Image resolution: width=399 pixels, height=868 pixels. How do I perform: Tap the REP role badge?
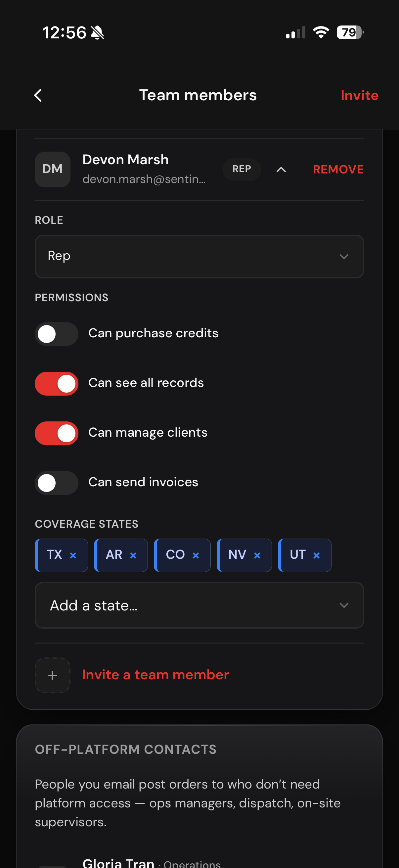242,169
